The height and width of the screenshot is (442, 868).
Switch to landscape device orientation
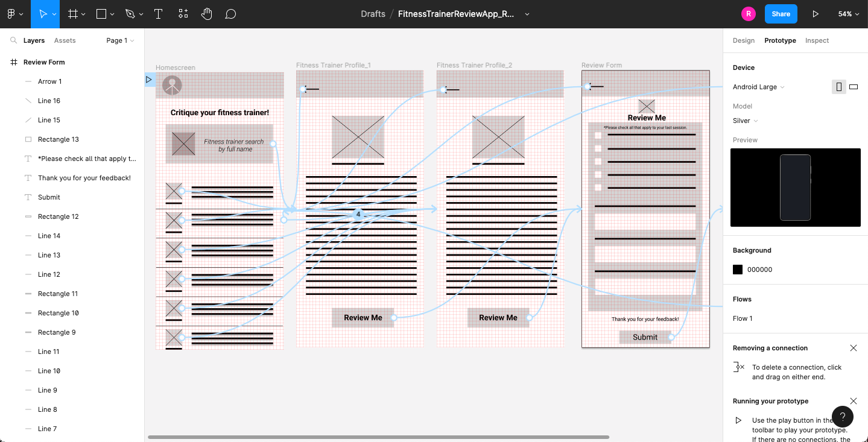pyautogui.click(x=854, y=87)
